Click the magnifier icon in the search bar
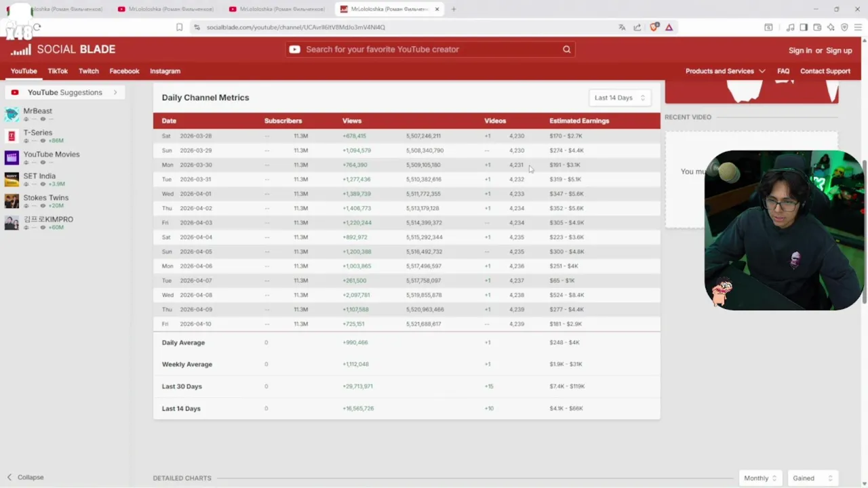 click(x=566, y=49)
